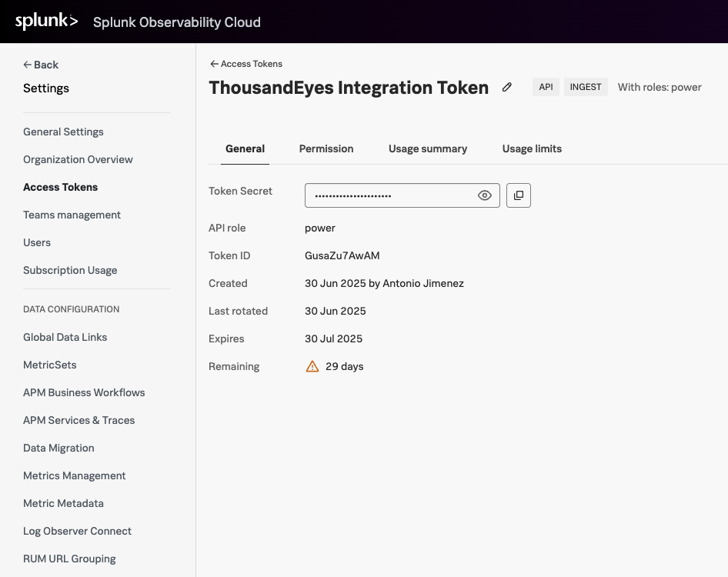Open APM Services & Traces
Viewport: 728px width, 577px height.
[x=79, y=420]
